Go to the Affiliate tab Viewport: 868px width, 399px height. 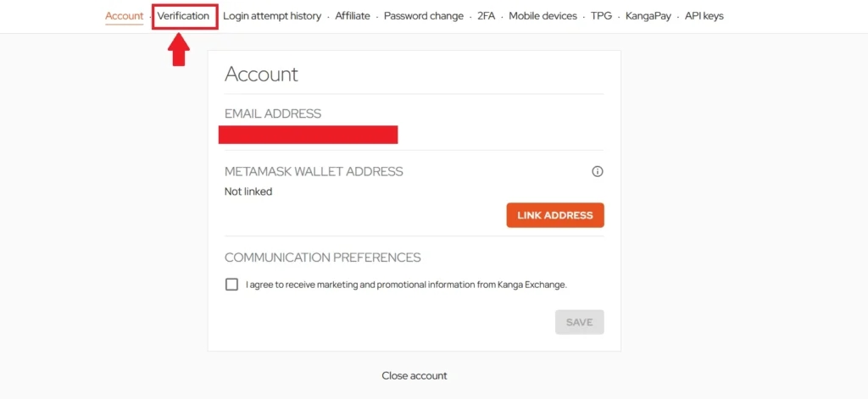353,16
